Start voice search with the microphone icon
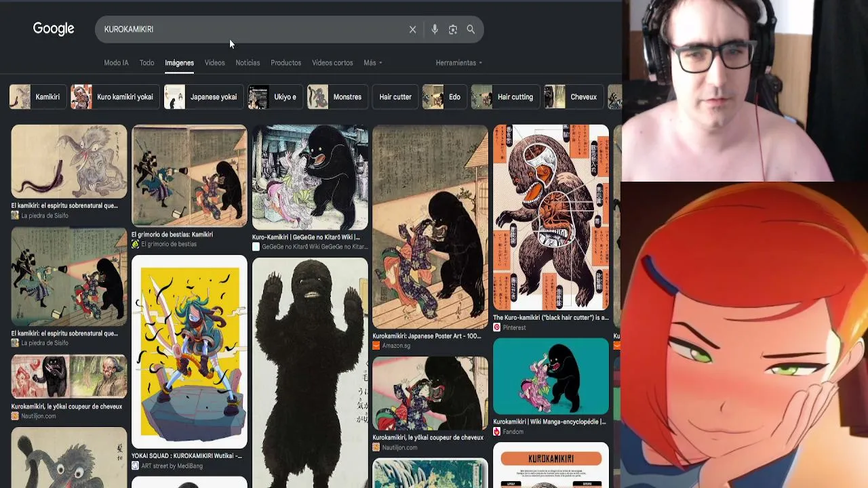 [x=435, y=29]
